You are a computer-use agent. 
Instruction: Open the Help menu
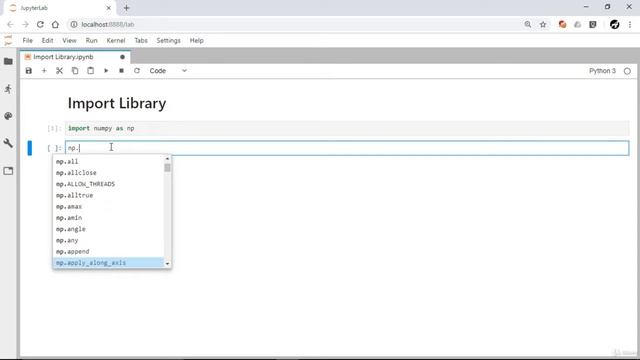[196, 40]
